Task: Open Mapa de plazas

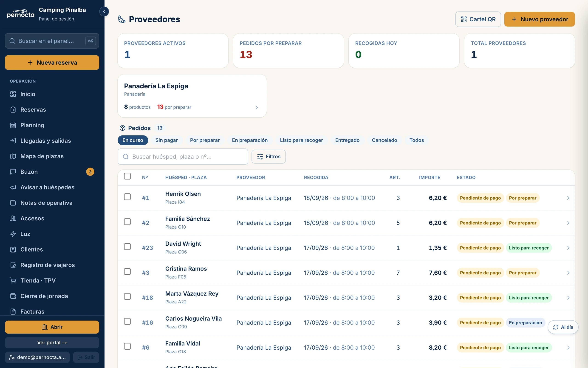Action: point(52,156)
